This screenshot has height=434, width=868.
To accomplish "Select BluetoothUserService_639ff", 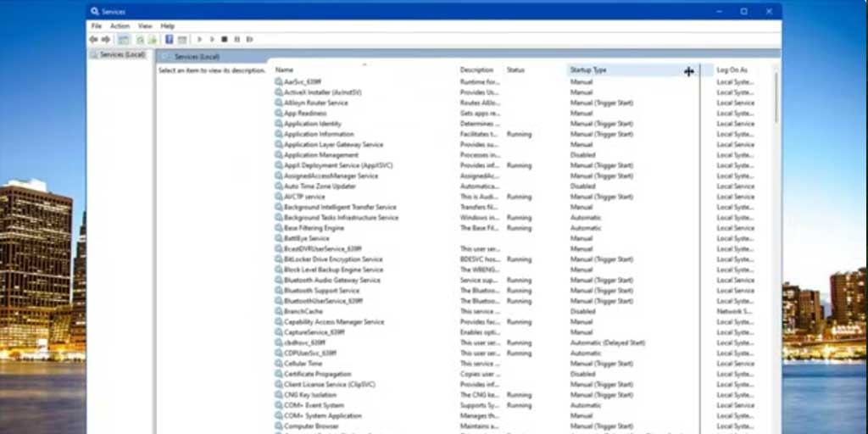I will [323, 301].
